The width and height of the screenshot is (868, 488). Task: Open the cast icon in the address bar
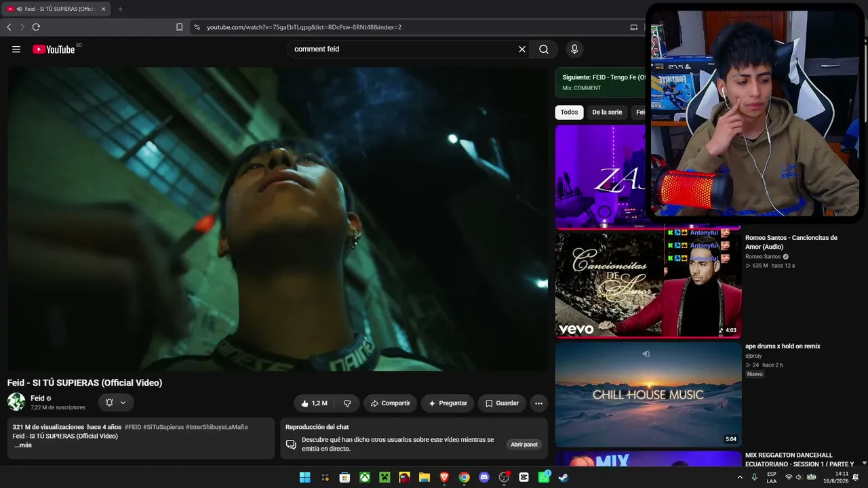pos(634,27)
